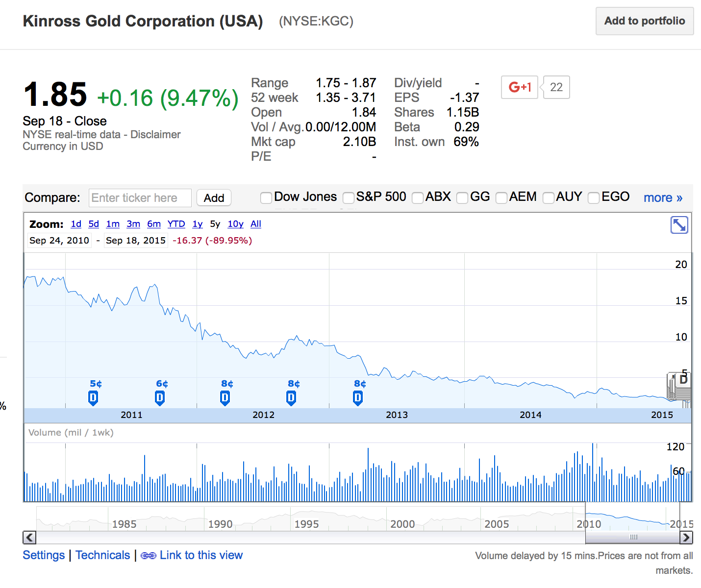Click the dividend marker near 2013
Image resolution: width=701 pixels, height=588 pixels.
(358, 398)
